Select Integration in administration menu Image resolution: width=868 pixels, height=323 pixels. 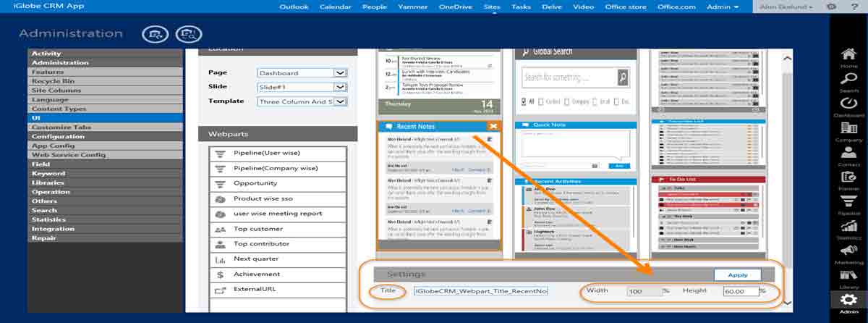(106, 229)
